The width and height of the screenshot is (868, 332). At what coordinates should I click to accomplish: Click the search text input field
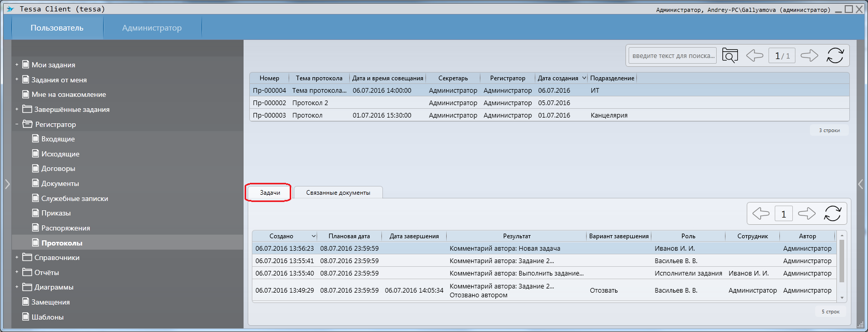[673, 56]
